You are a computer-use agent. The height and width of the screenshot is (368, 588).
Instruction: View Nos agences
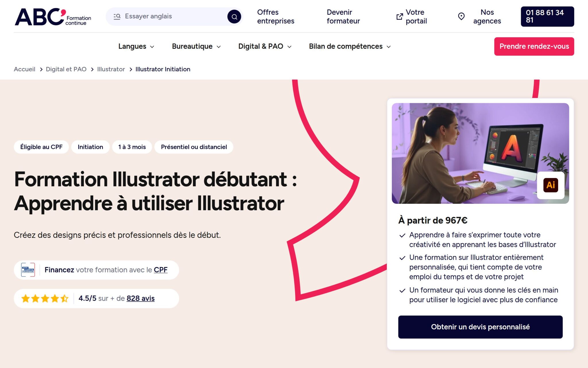point(487,16)
